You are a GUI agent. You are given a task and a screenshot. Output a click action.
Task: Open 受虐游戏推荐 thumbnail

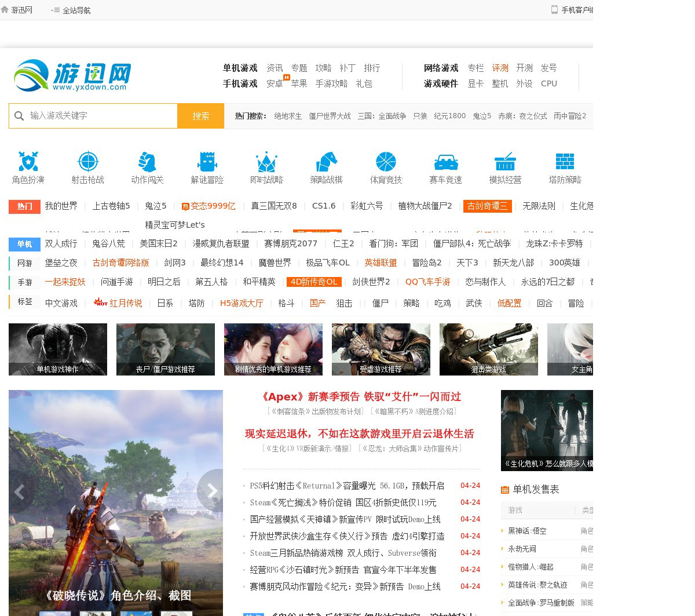381,349
